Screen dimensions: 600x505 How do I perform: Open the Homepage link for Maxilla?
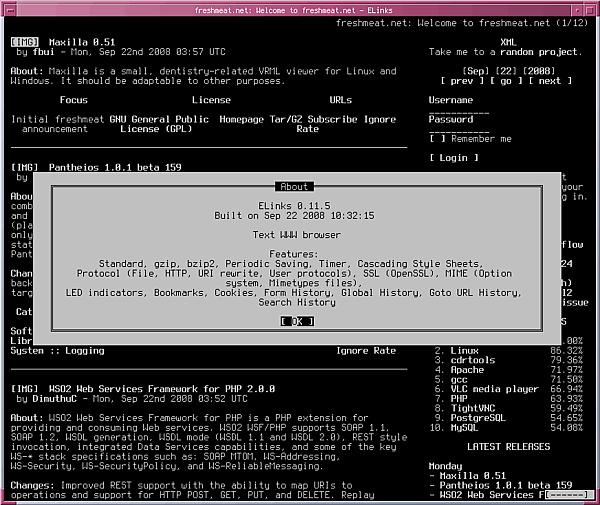click(x=241, y=119)
